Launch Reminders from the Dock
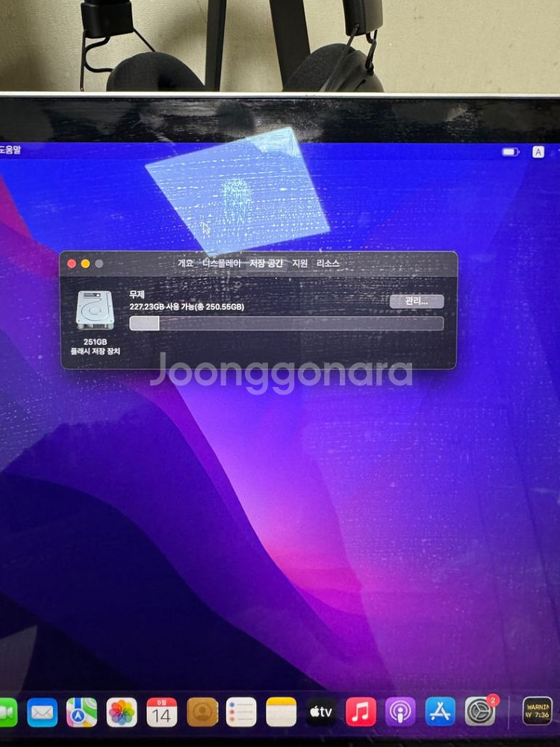The image size is (560, 747). 241,713
